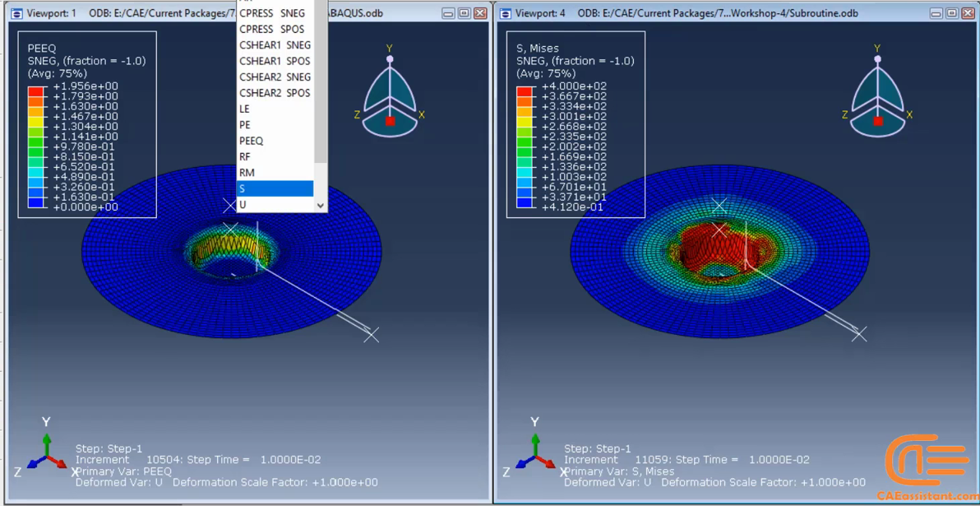
Task: Click the 'S, Mises' legend title
Action: 538,49
